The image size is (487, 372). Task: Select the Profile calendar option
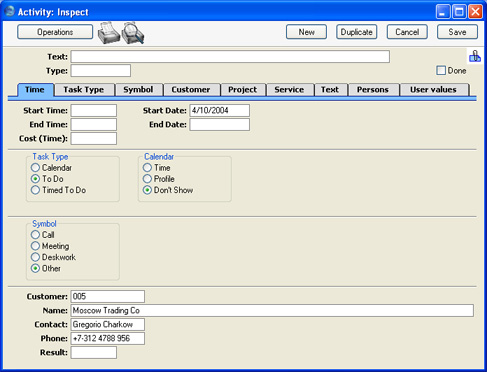(147, 179)
